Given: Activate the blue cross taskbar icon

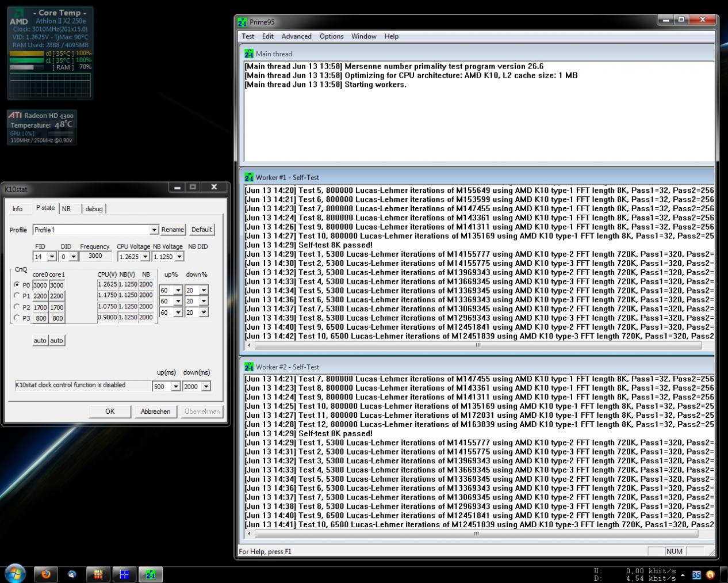Looking at the screenshot, I should 124,574.
